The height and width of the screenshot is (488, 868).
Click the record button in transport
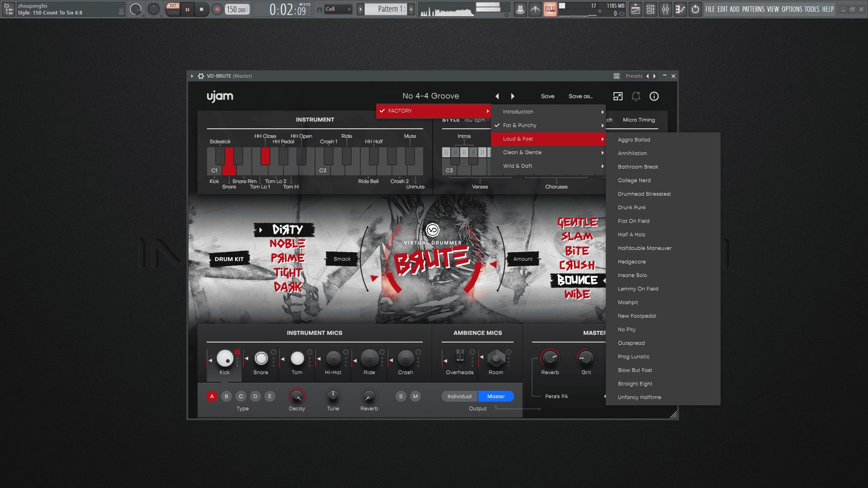click(217, 9)
